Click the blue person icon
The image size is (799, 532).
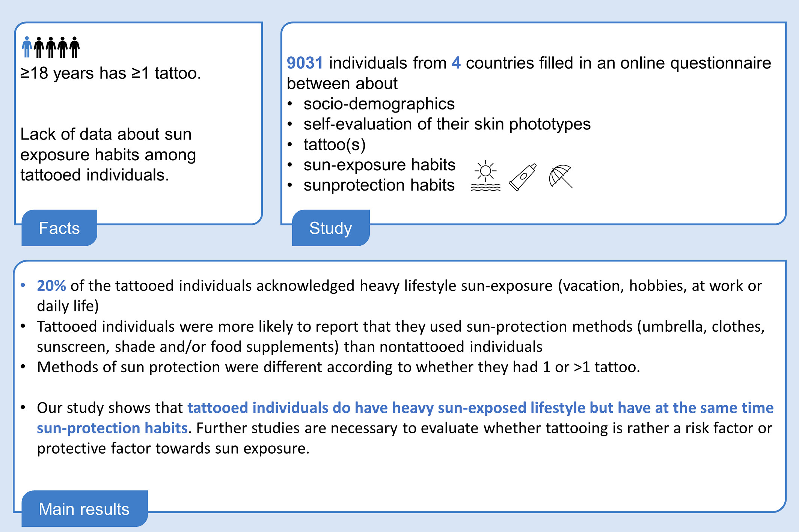pyautogui.click(x=27, y=47)
